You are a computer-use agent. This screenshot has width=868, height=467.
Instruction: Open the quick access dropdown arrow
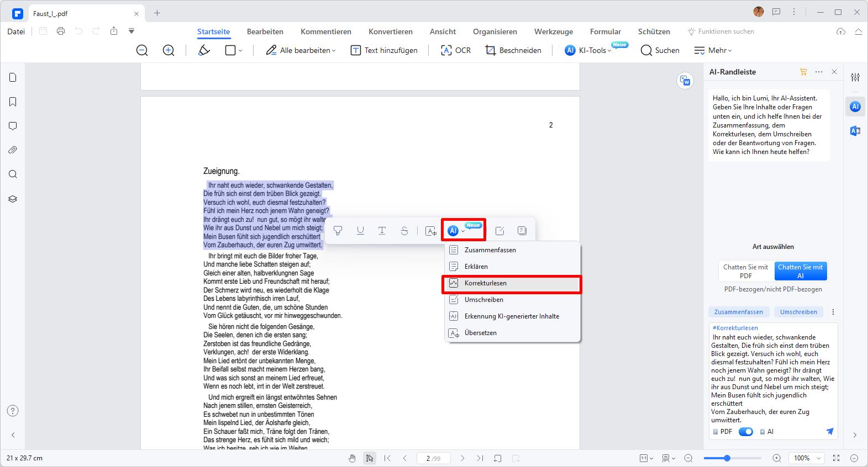131,31
